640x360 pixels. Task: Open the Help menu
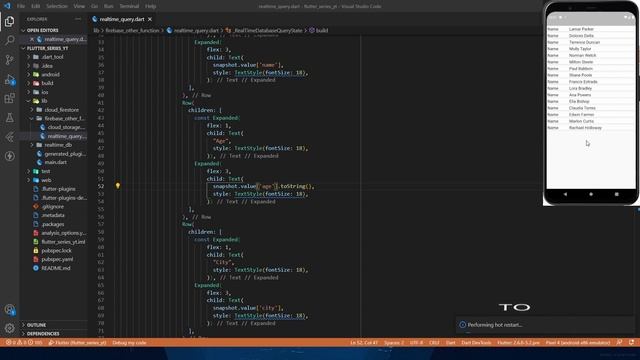click(151, 6)
